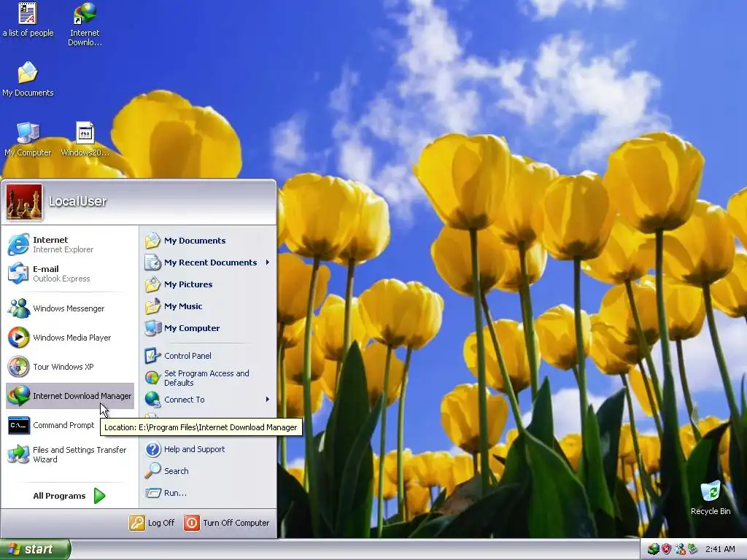This screenshot has height=560, width=747.
Task: Click the Tour Windows XP compass icon
Action: (18, 367)
